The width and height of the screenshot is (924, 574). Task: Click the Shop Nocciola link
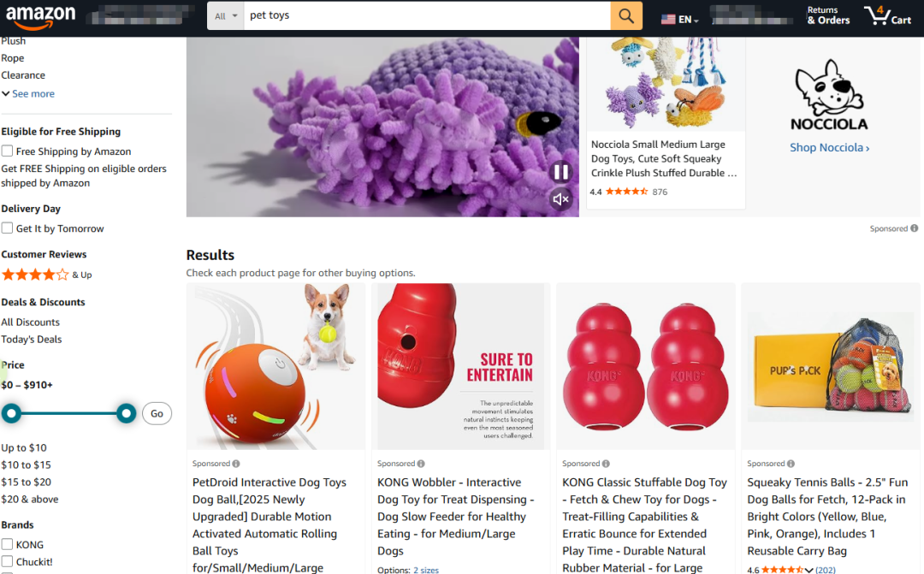point(830,147)
